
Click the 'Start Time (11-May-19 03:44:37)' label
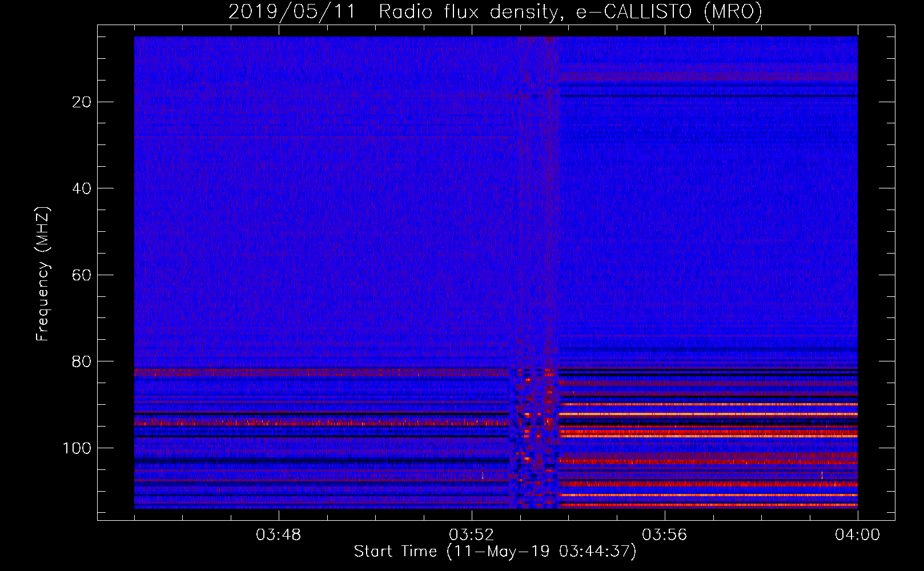click(495, 552)
